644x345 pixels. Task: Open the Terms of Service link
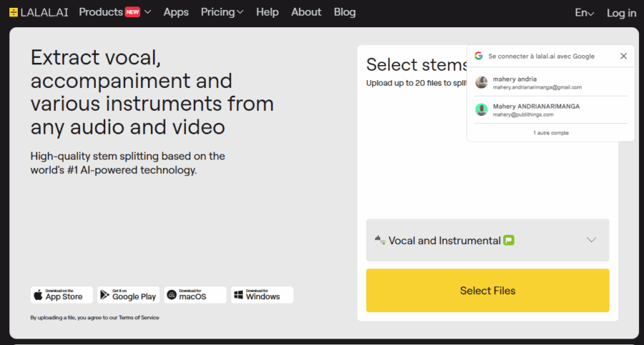coord(139,318)
